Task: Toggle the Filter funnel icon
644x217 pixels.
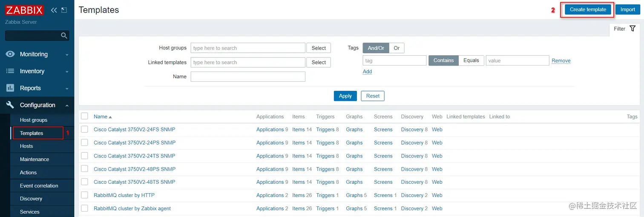Action: [x=632, y=29]
